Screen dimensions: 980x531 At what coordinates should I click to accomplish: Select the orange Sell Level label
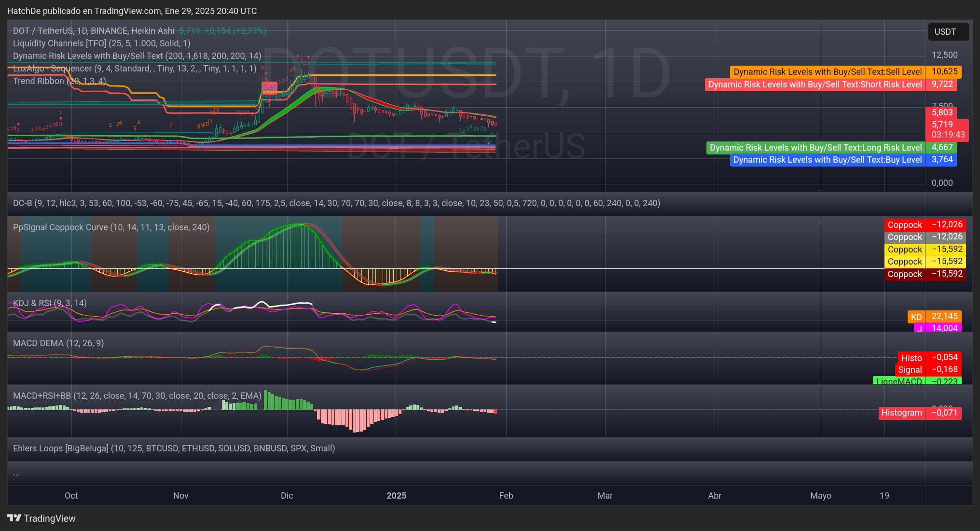point(827,72)
